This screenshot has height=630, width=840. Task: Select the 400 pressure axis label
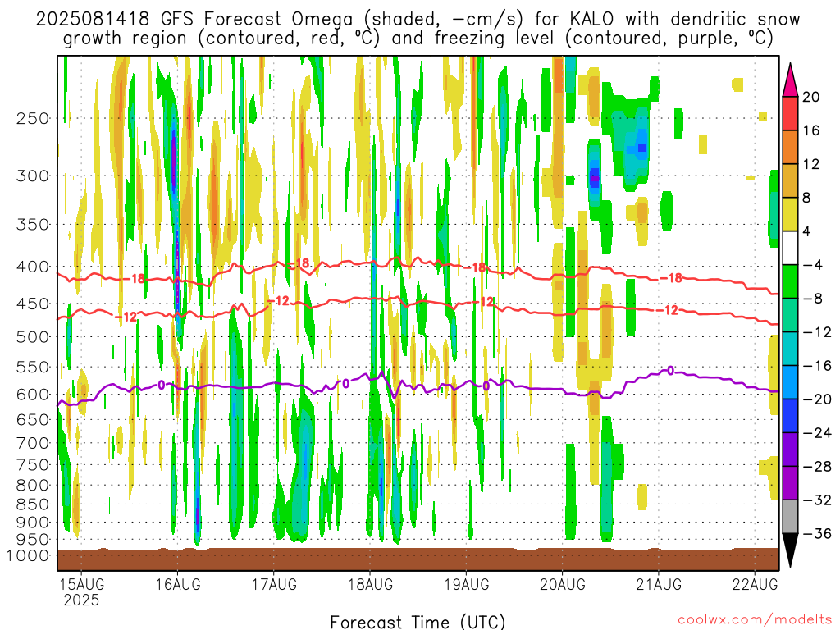click(33, 267)
